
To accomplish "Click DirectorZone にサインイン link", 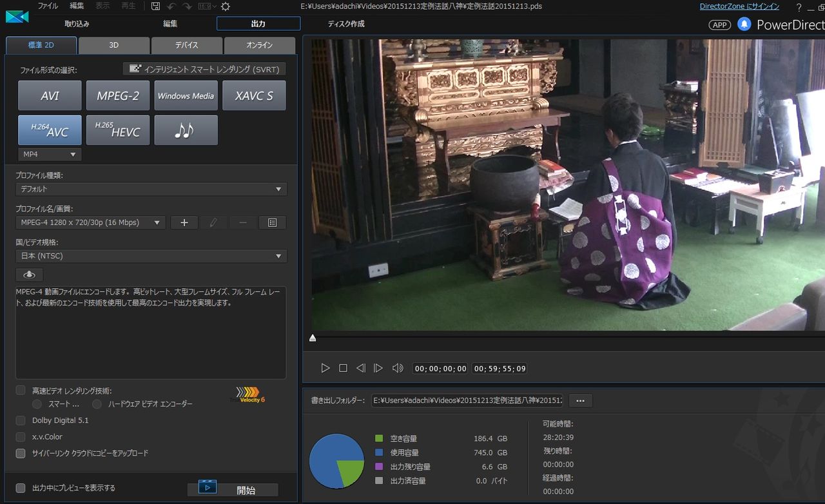I will 739,6.
